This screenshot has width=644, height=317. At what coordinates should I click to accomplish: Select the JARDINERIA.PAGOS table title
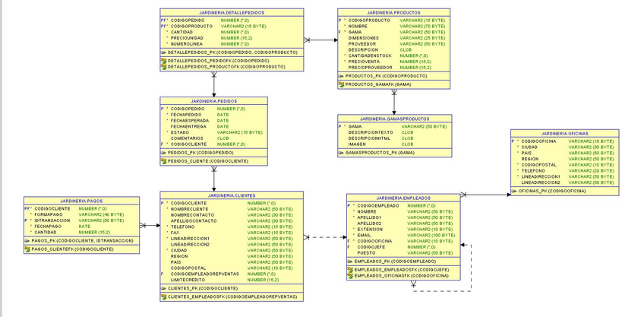pyautogui.click(x=81, y=201)
